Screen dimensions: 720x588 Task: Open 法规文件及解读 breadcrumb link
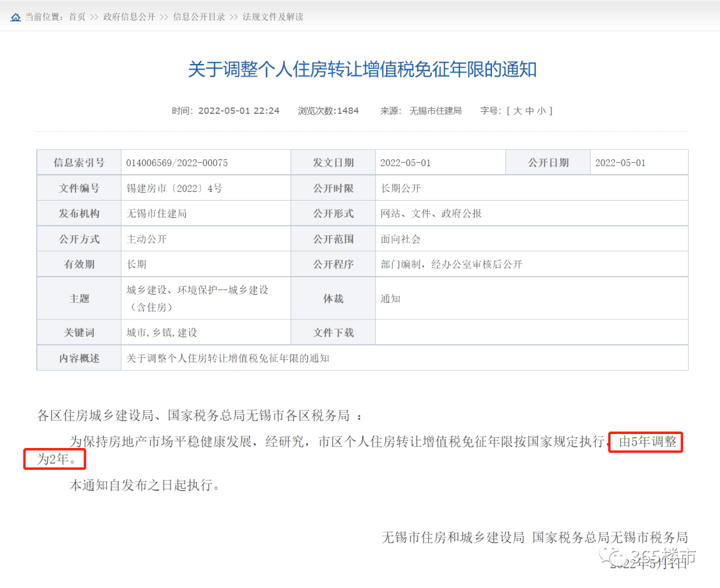[273, 17]
